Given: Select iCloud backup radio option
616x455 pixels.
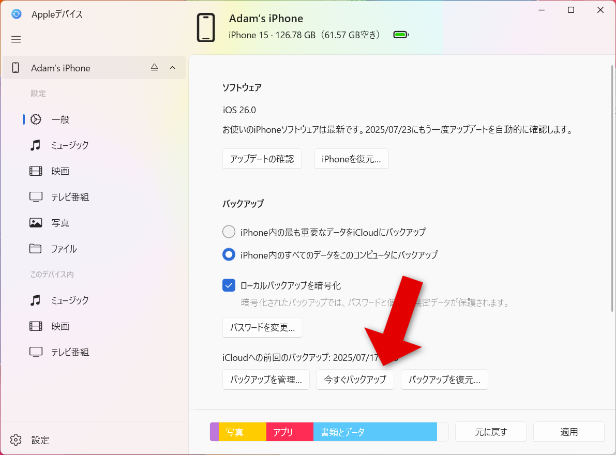Looking at the screenshot, I should pos(229,232).
